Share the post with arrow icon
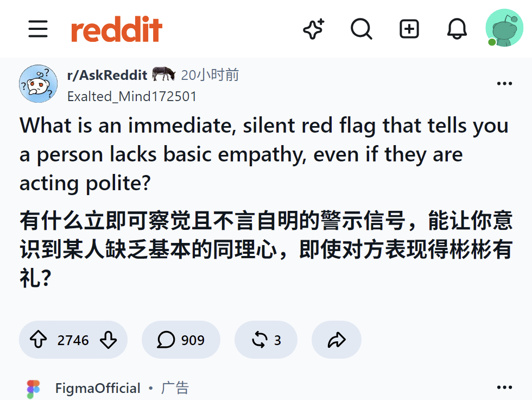The image size is (532, 400). pos(337,340)
